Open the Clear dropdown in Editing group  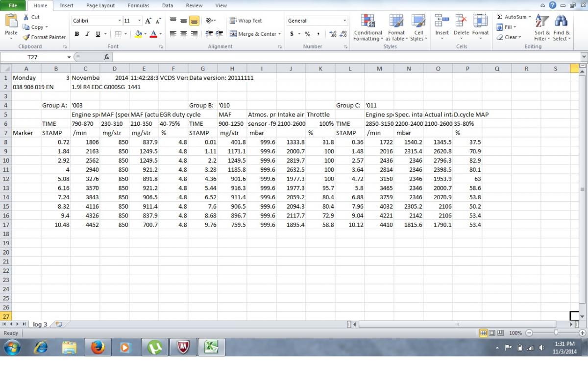pos(509,37)
